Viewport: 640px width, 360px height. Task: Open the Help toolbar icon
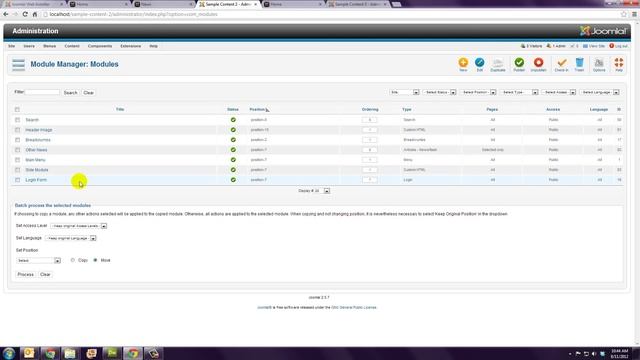click(x=619, y=64)
